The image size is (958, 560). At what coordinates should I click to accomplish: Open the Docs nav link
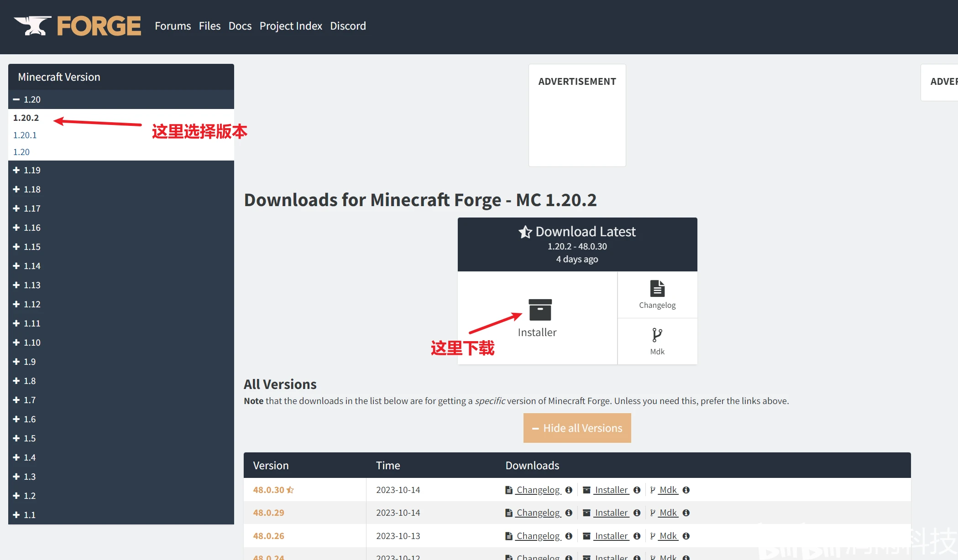pos(240,26)
